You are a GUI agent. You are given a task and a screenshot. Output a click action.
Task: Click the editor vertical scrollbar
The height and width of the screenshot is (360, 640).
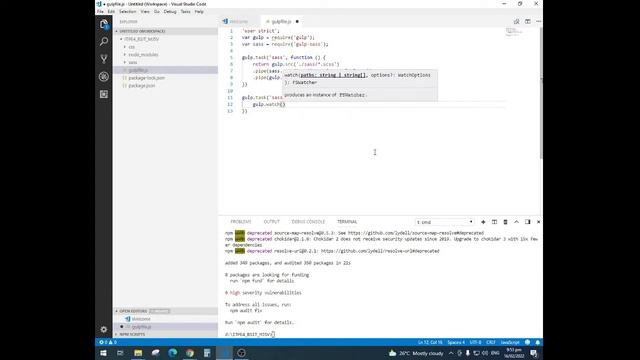click(541, 94)
